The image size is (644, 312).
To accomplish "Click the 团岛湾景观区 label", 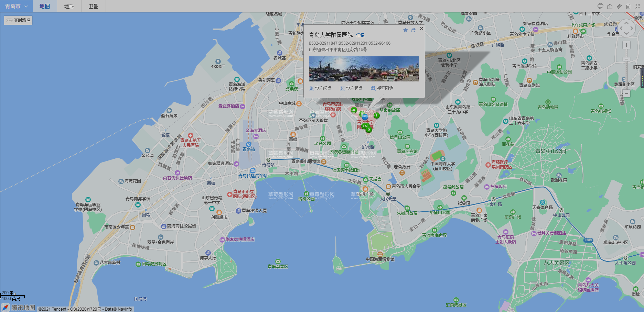I will [154, 264].
